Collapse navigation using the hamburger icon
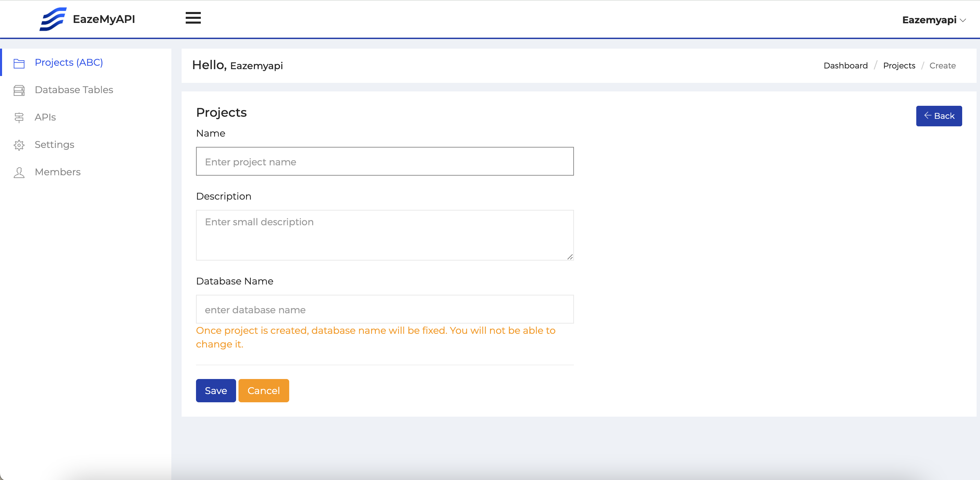Viewport: 980px width, 480px height. [193, 18]
